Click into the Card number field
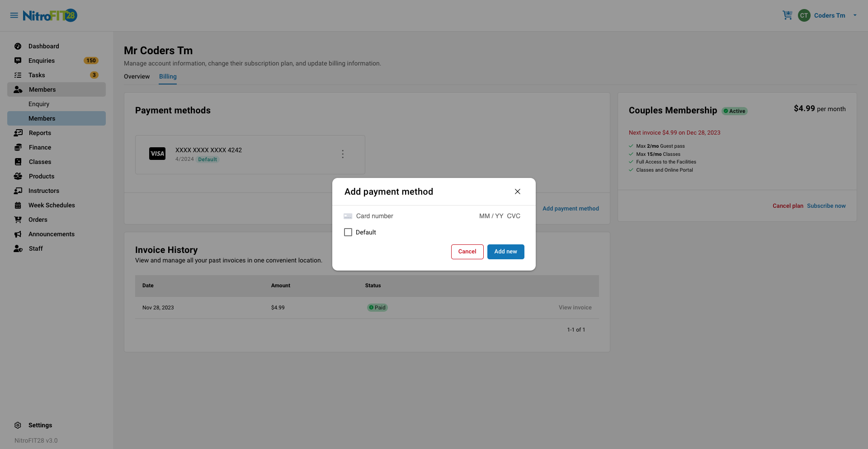The height and width of the screenshot is (449, 868). click(x=407, y=216)
